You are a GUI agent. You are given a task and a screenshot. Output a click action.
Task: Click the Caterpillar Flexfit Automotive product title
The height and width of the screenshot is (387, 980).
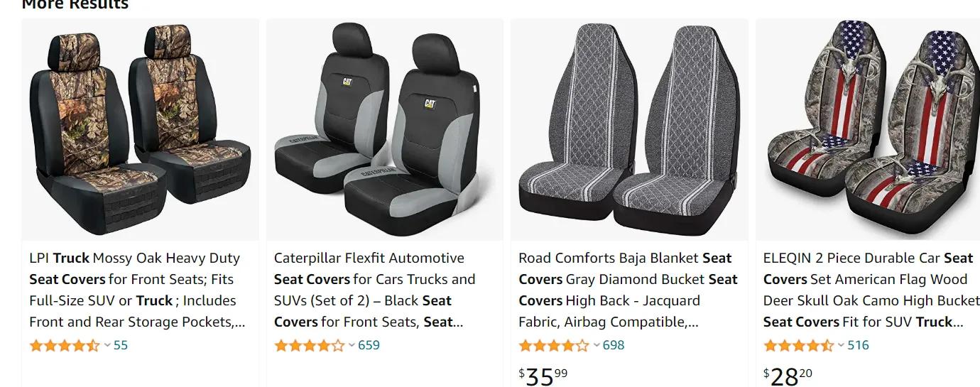tap(375, 290)
